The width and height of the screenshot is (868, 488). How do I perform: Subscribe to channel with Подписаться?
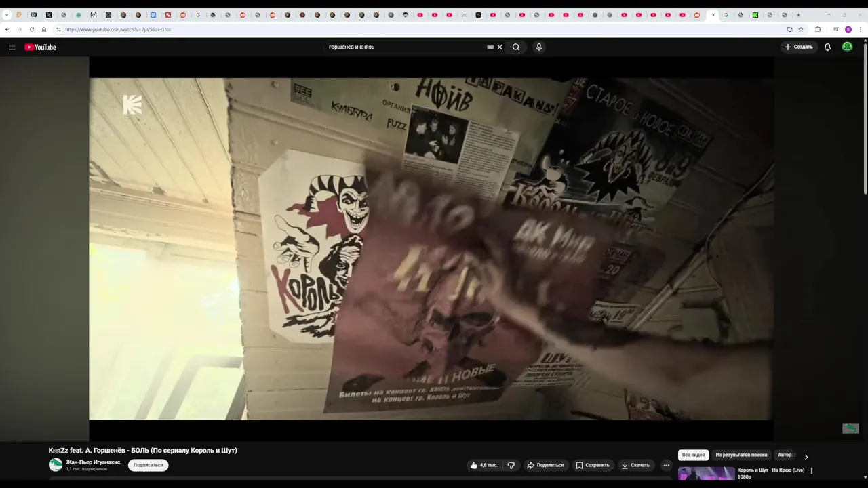(x=148, y=465)
